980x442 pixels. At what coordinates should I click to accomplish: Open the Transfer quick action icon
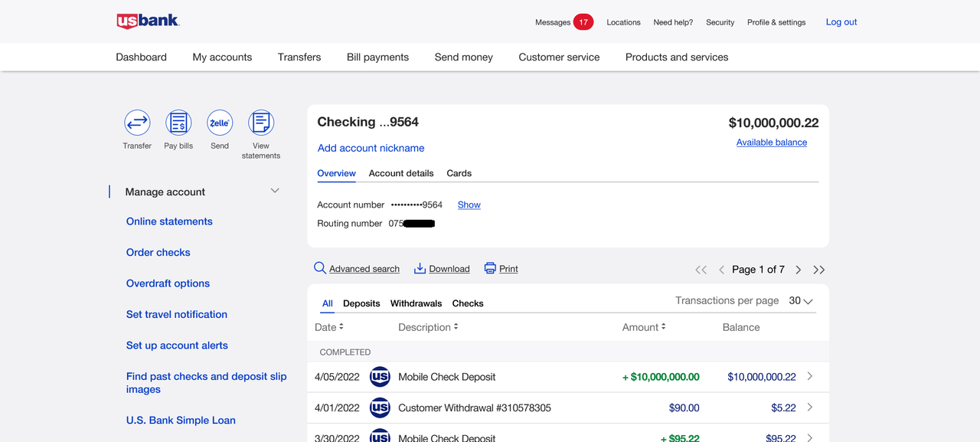(x=137, y=123)
